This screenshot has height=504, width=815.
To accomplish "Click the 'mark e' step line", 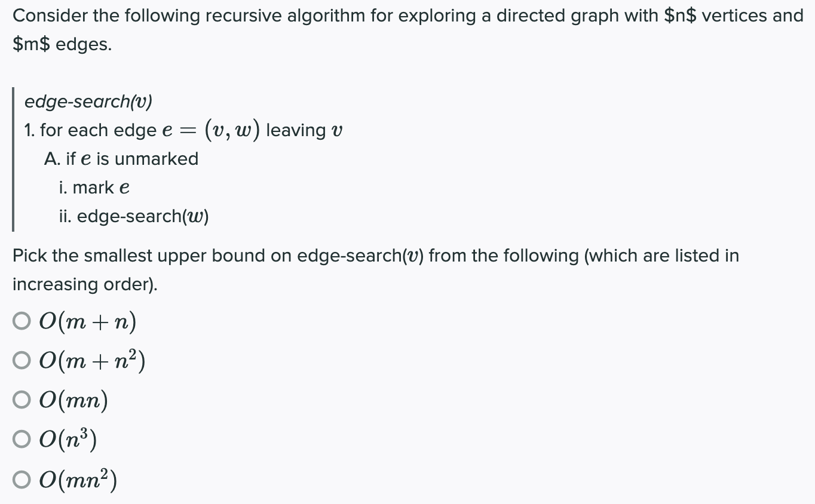I will [x=94, y=188].
